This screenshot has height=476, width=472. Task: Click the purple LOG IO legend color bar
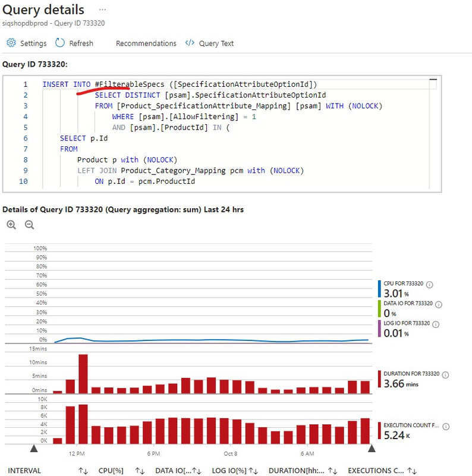(379, 328)
